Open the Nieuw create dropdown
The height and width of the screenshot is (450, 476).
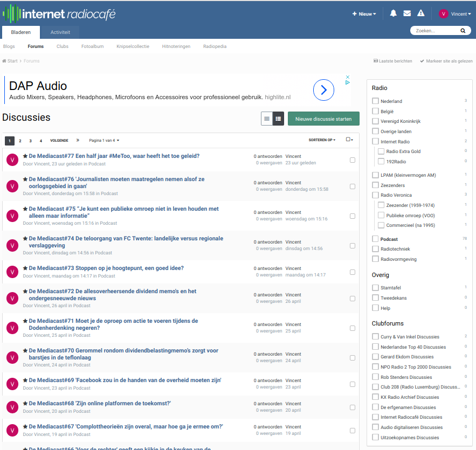point(364,14)
